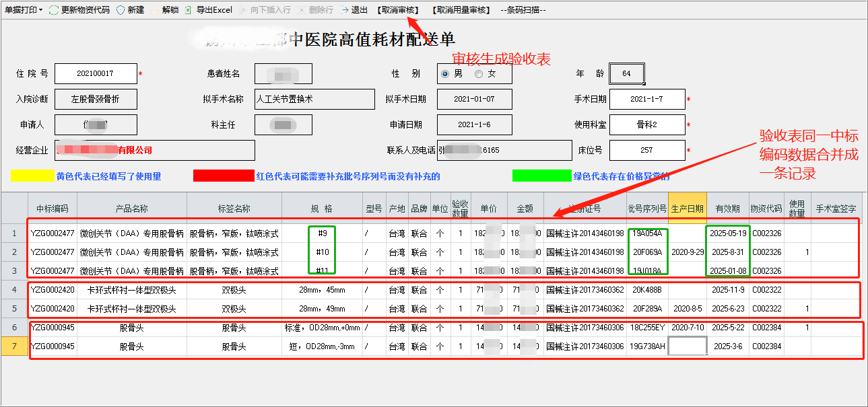Select row header number 4

click(x=14, y=290)
